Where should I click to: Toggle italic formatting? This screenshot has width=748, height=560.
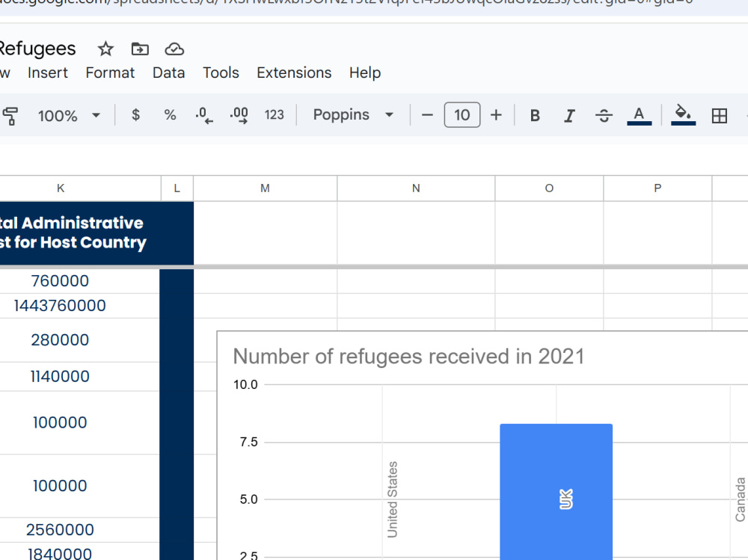coord(569,115)
